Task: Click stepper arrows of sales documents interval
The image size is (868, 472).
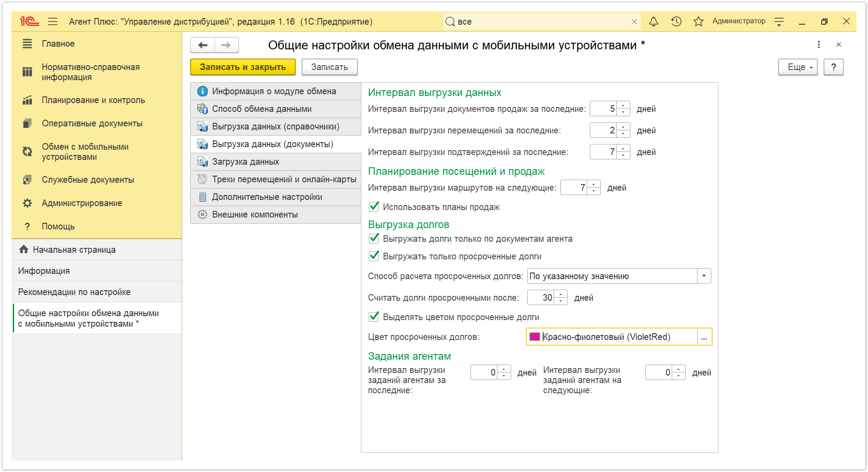Action: pos(623,109)
